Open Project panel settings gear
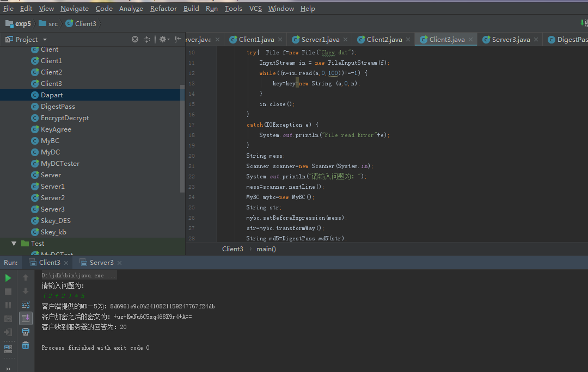Viewport: 588px width, 372px height. pos(164,39)
